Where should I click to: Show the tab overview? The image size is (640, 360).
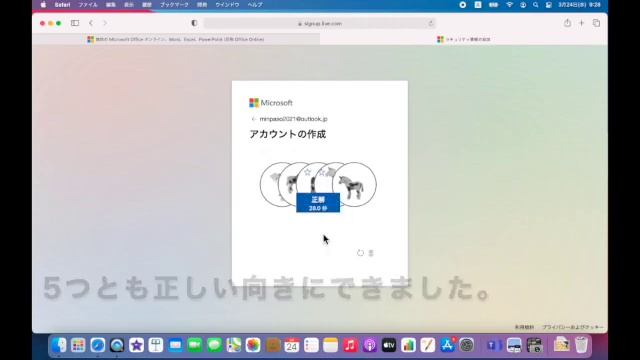point(596,23)
